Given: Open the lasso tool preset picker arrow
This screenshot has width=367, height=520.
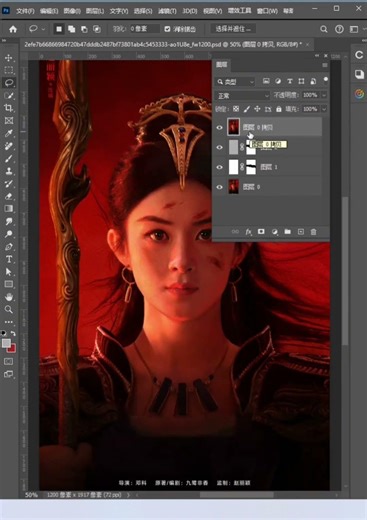Looking at the screenshot, I should [x=43, y=29].
